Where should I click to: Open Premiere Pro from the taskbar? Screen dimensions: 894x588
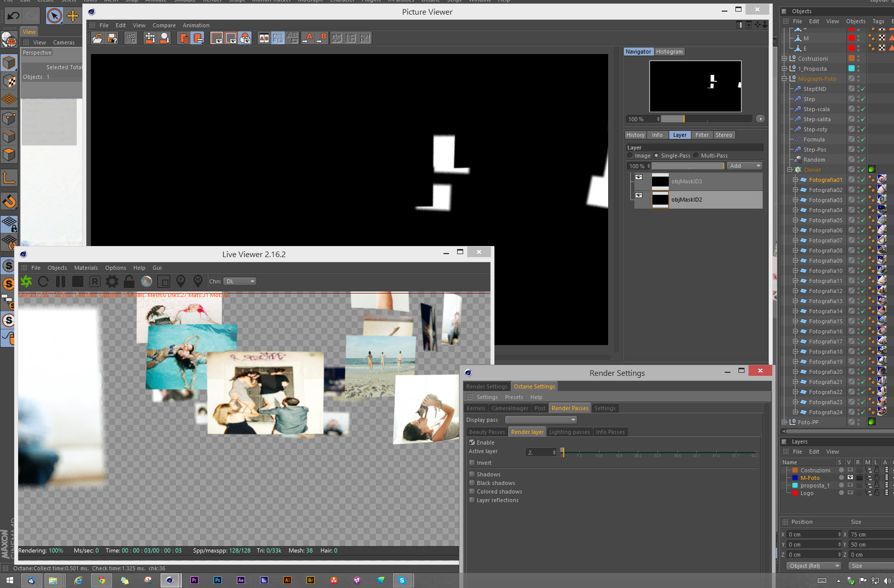pyautogui.click(x=194, y=580)
